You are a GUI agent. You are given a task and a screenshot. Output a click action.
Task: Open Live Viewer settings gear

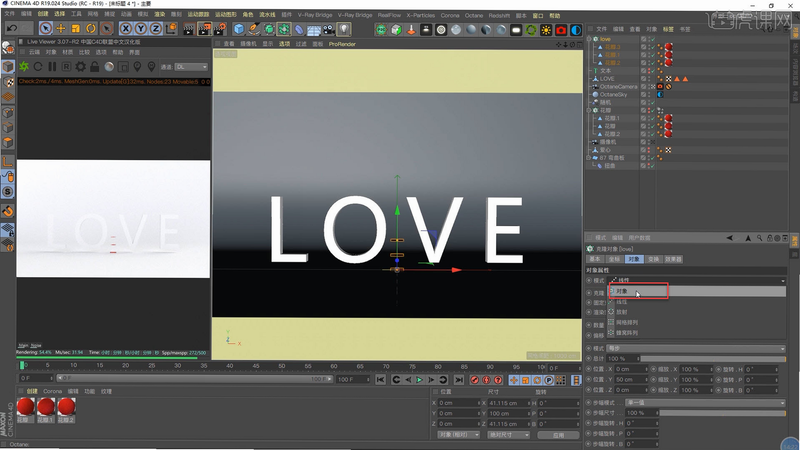(x=81, y=66)
